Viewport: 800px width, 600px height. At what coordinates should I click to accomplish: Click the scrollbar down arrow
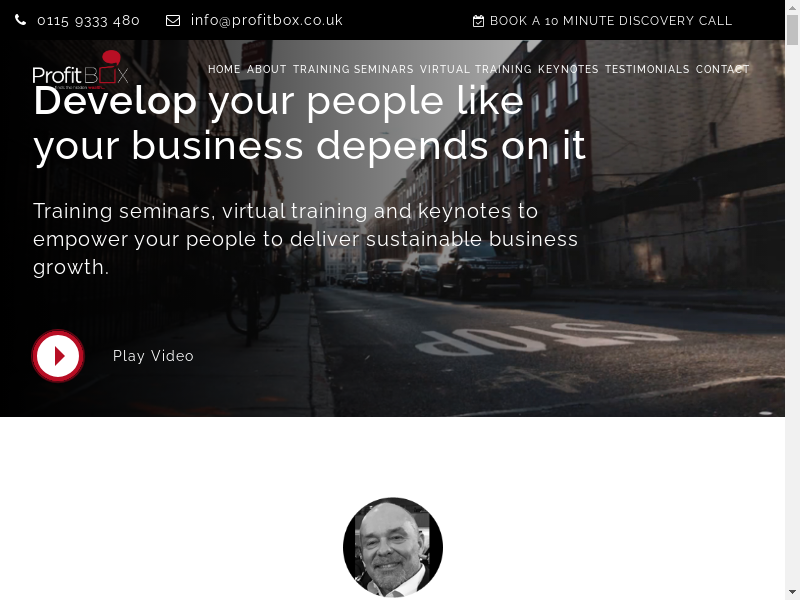[x=792, y=593]
